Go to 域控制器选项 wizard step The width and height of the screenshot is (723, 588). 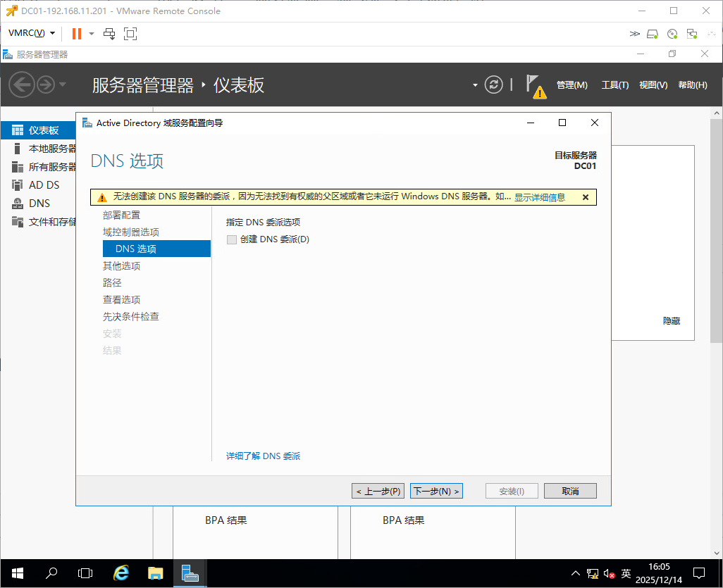130,232
